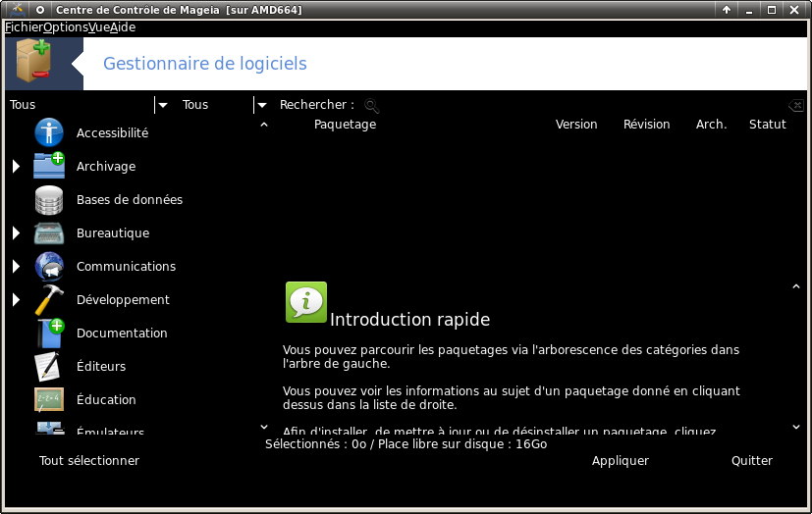Screen dimensions: 812x514
Task: Select the Éducation category label
Action: click(x=106, y=399)
